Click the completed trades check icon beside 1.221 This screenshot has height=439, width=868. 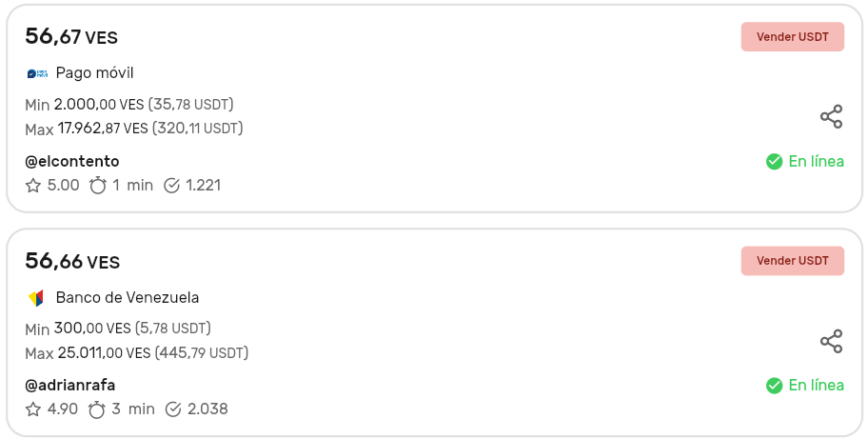pyautogui.click(x=171, y=186)
